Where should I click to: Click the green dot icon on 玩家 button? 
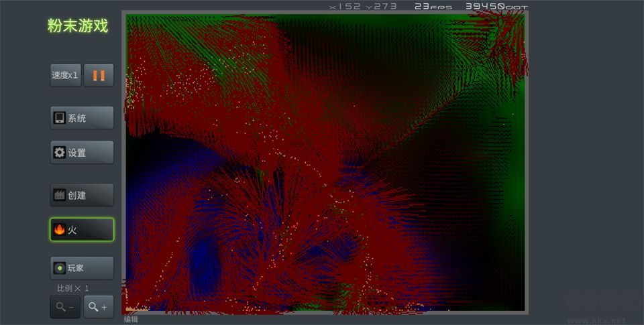(x=60, y=268)
